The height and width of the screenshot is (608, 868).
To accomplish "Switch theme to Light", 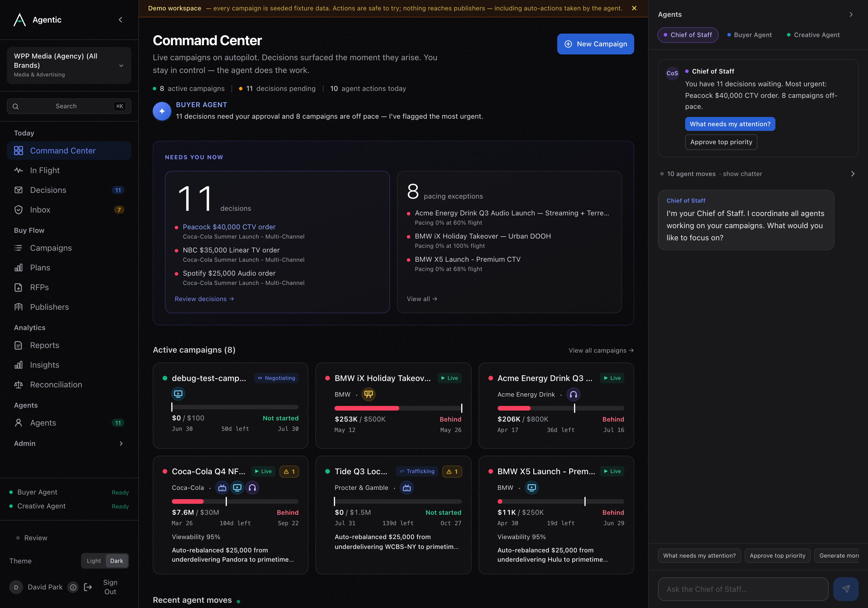I will [x=94, y=561].
